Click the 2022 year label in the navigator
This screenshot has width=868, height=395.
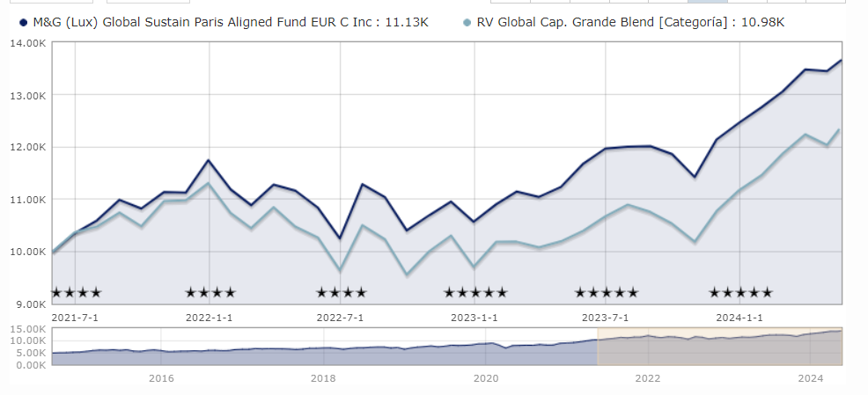[x=648, y=378]
